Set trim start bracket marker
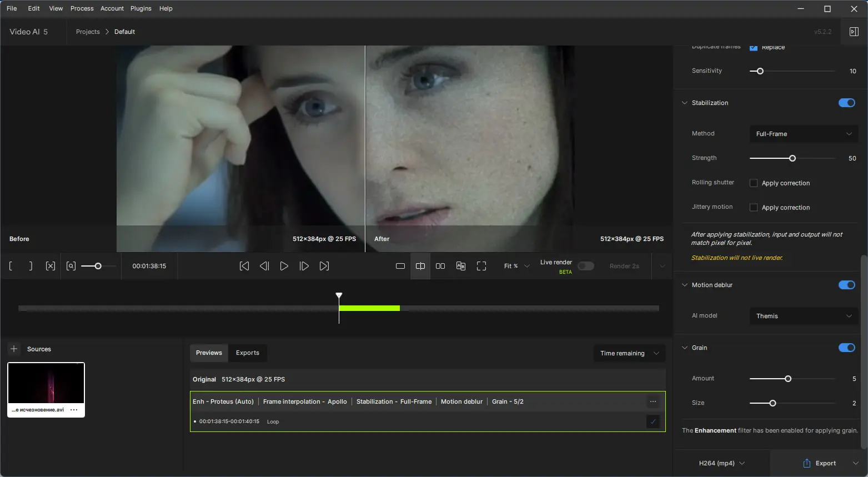Image resolution: width=868 pixels, height=477 pixels. pyautogui.click(x=11, y=266)
